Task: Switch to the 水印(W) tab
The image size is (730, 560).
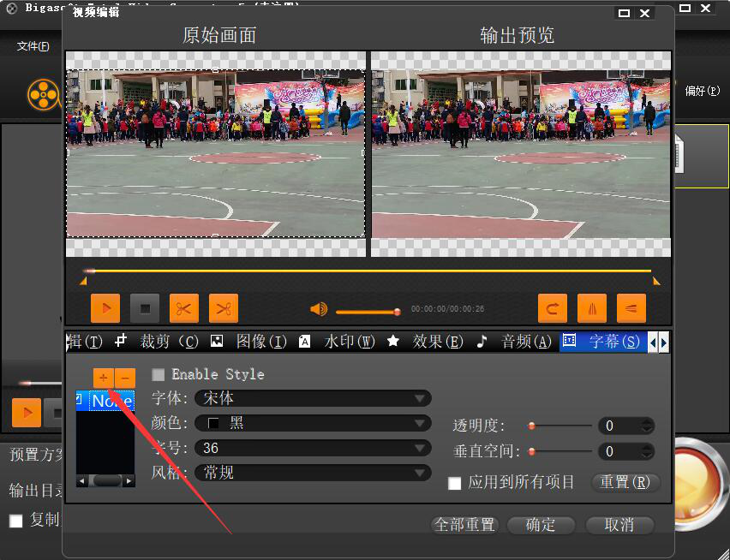Action: pos(350,342)
